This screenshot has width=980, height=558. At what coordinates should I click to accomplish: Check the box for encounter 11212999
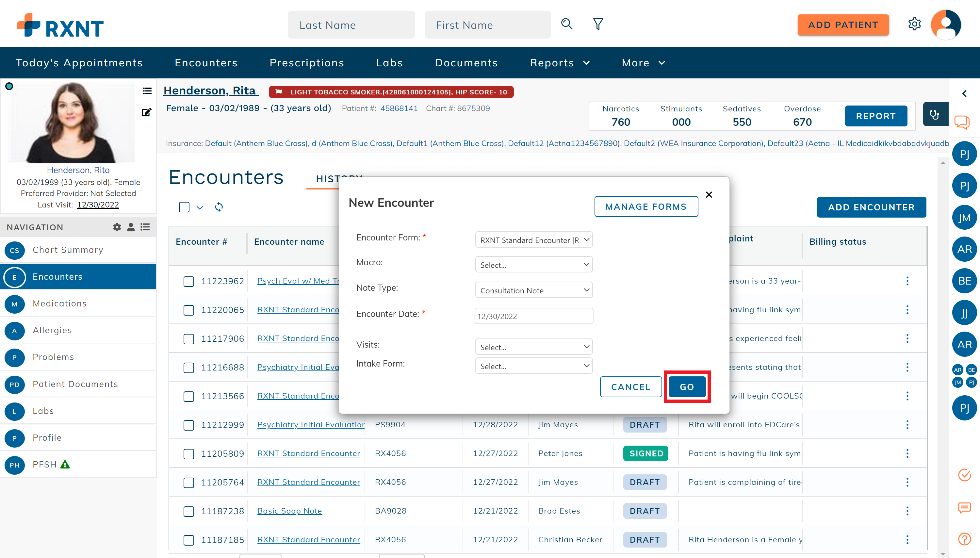coord(188,425)
